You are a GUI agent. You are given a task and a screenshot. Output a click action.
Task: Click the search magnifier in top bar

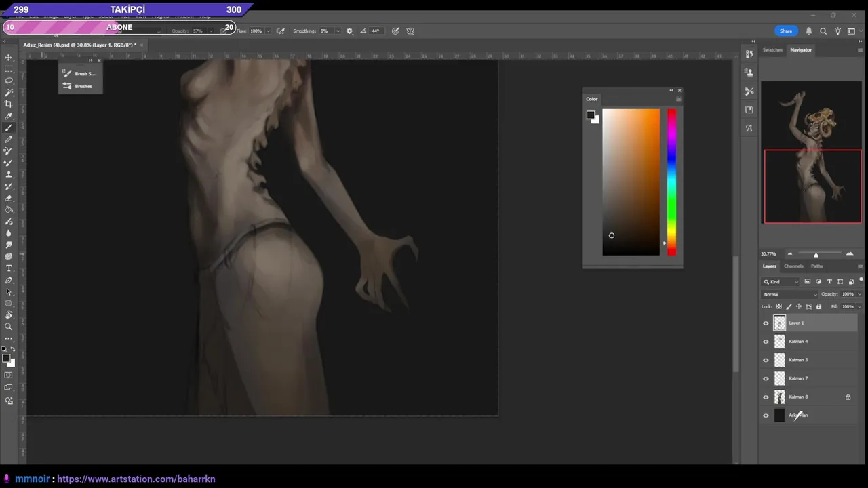(823, 30)
